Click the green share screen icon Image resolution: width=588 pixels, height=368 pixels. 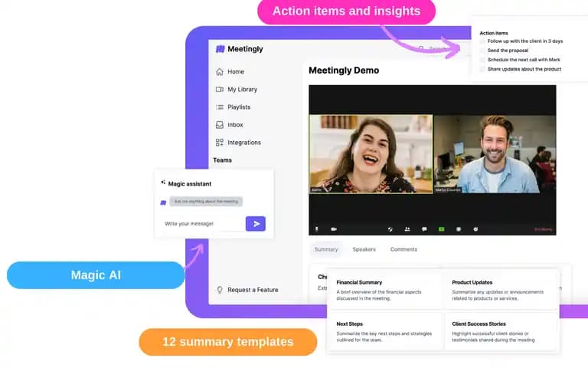tap(441, 229)
